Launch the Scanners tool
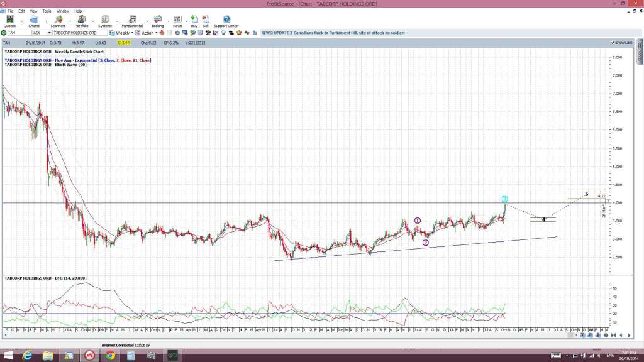The image size is (644, 362). (58, 21)
